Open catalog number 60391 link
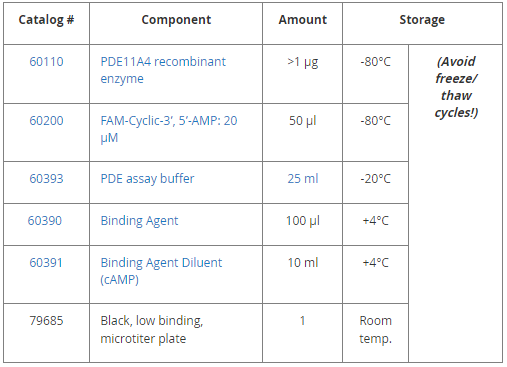The image size is (507, 367). click(x=46, y=263)
